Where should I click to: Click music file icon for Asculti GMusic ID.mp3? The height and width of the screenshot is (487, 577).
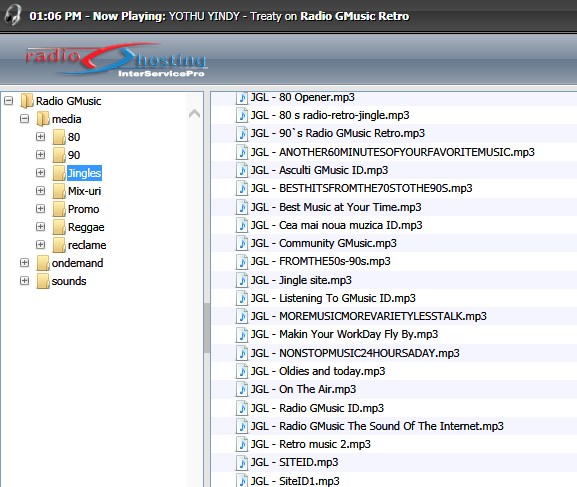(242, 170)
